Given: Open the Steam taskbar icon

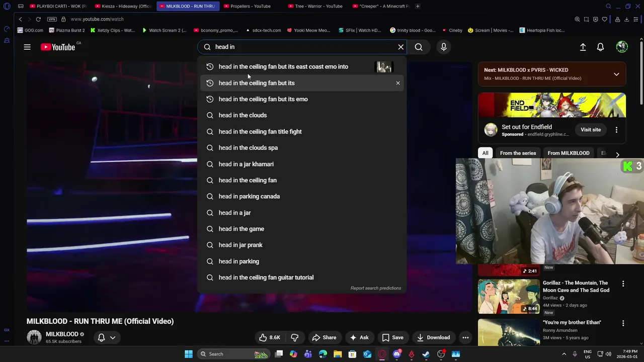Looking at the screenshot, I should [426, 354].
